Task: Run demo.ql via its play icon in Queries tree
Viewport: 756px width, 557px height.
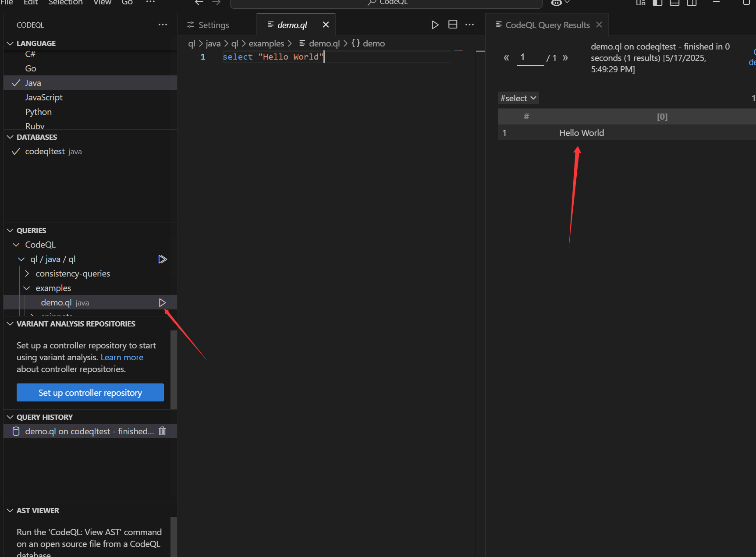Action: (x=162, y=302)
